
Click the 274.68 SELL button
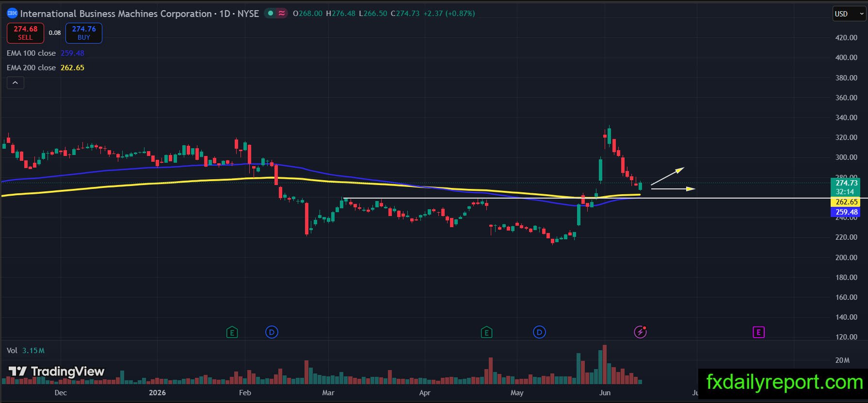click(x=25, y=33)
